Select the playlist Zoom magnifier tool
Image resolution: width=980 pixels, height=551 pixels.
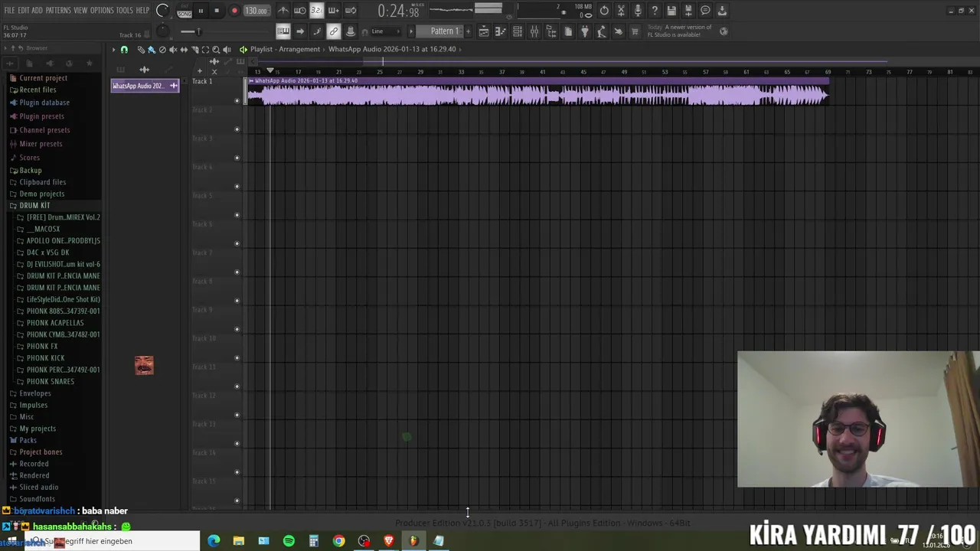tap(216, 50)
